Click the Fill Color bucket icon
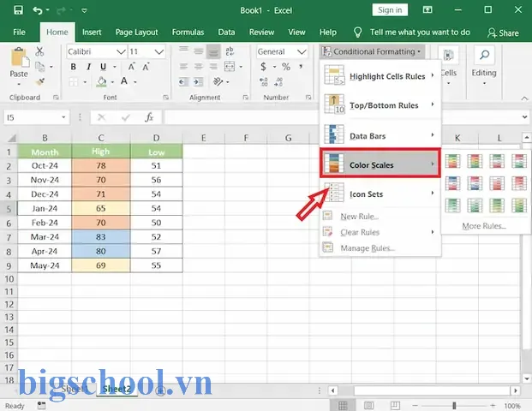This screenshot has height=411, width=532. coord(101,81)
